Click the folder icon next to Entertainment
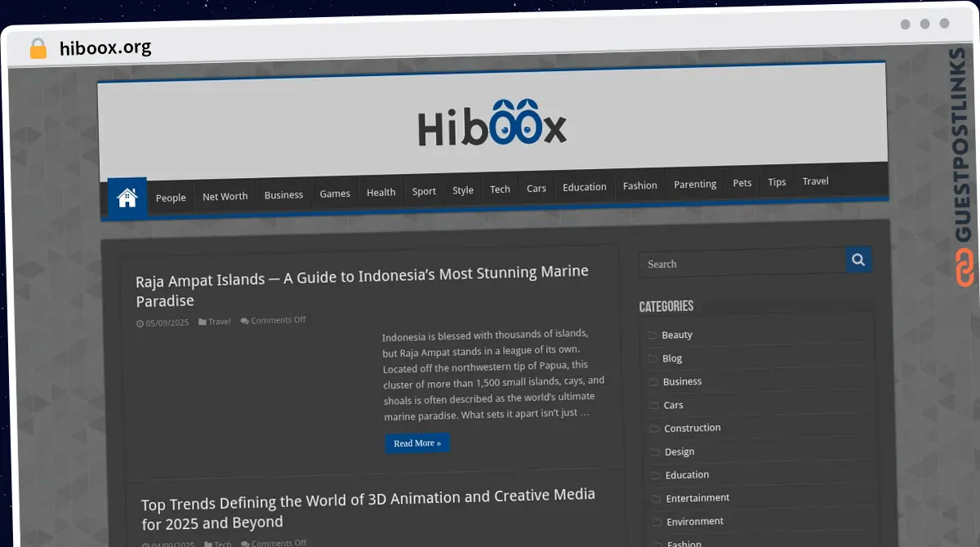This screenshot has width=980, height=547. [656, 499]
